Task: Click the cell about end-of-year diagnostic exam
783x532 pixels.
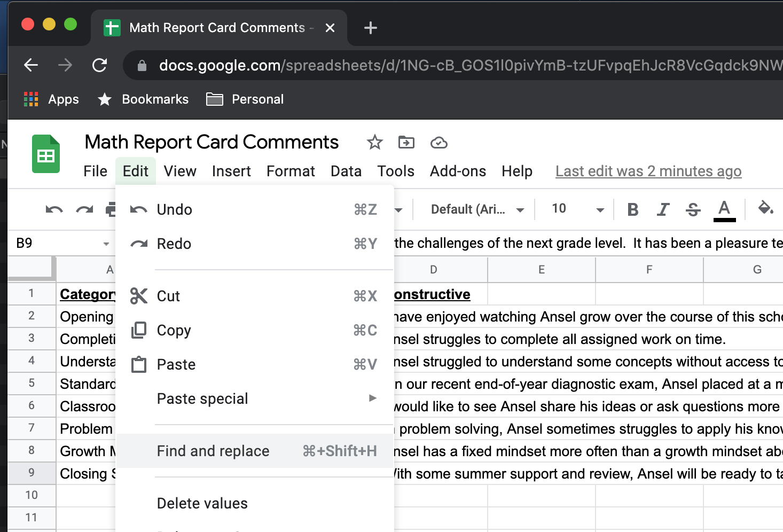Action: pyautogui.click(x=588, y=384)
